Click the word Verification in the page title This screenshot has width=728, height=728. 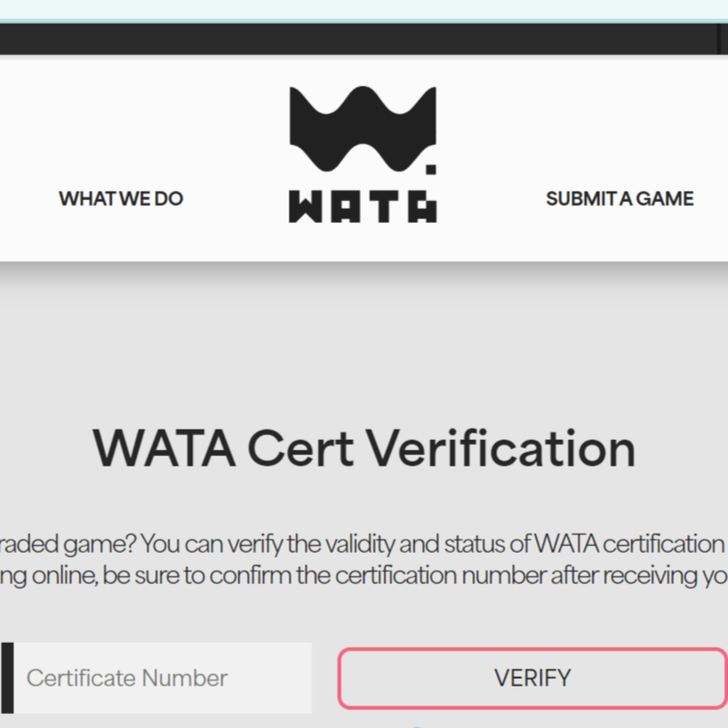click(501, 448)
